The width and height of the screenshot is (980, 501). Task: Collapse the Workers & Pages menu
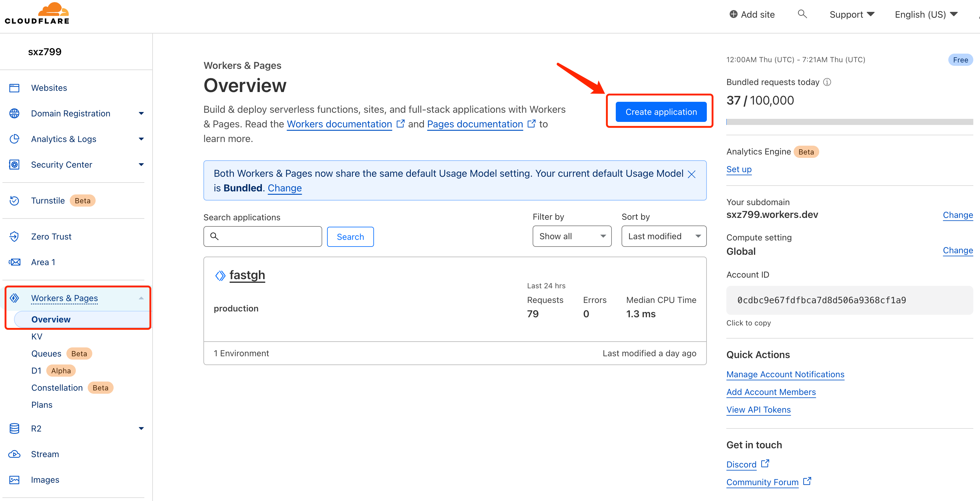pos(141,298)
